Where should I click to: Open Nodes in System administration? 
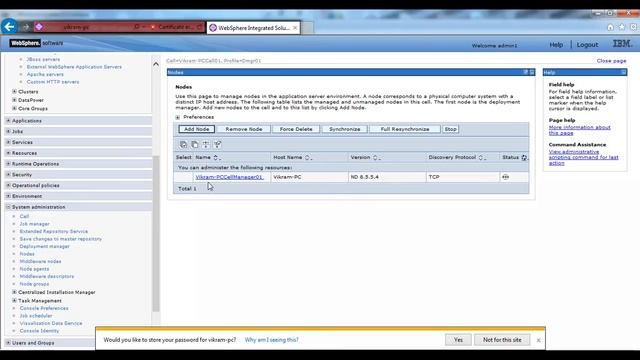tap(27, 254)
